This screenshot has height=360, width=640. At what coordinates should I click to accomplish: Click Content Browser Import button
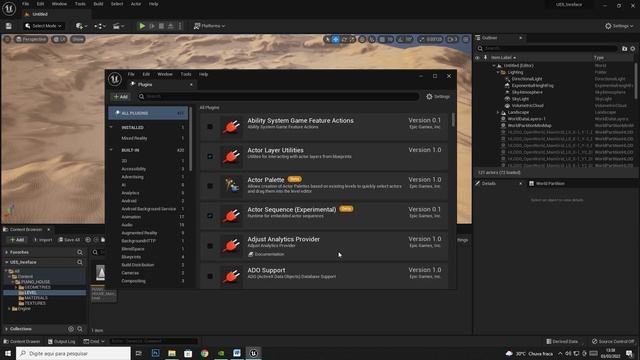click(43, 240)
